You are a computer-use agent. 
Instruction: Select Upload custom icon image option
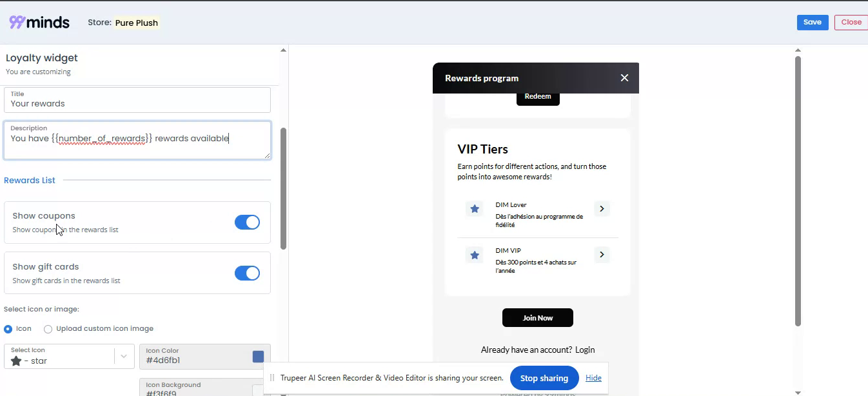point(48,329)
